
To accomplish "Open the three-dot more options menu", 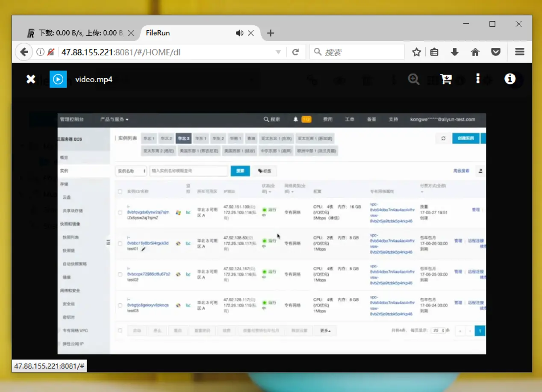I will pyautogui.click(x=478, y=79).
